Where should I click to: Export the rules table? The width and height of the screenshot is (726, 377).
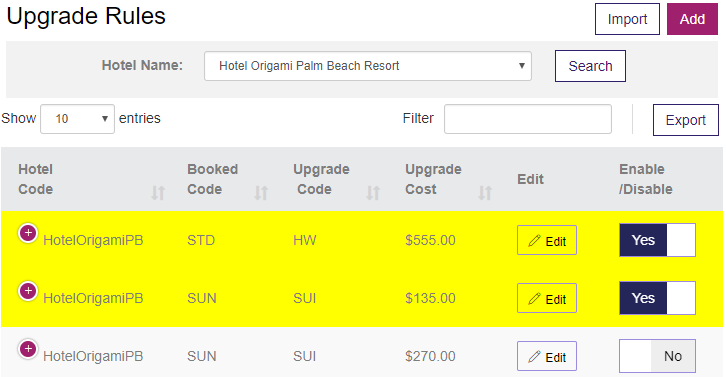coord(686,120)
